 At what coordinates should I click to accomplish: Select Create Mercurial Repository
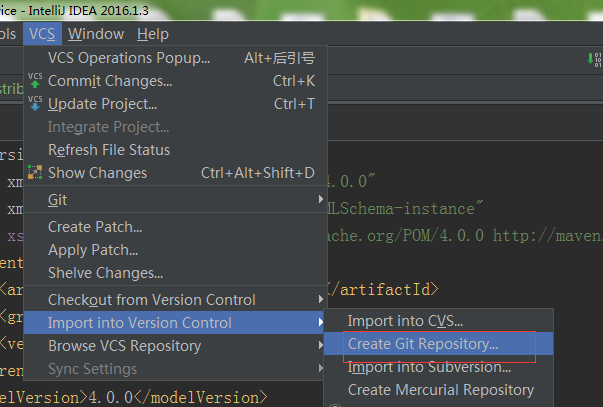coord(441,390)
